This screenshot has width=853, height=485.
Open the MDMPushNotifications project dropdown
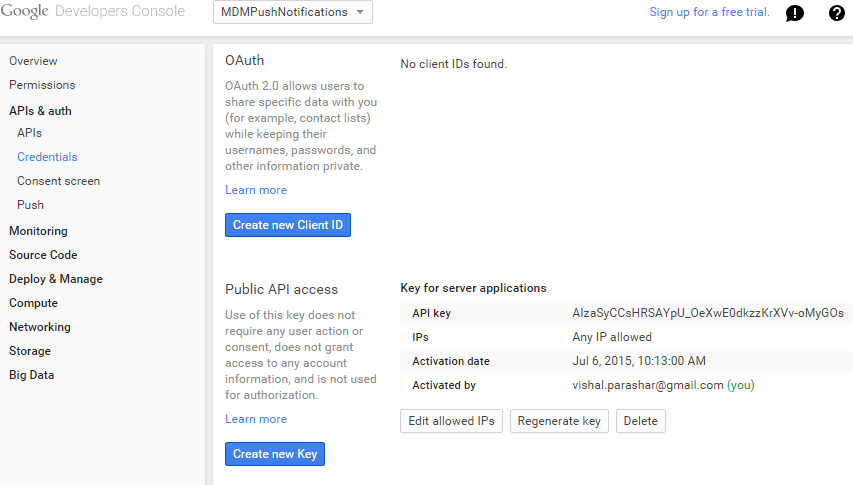(x=293, y=12)
